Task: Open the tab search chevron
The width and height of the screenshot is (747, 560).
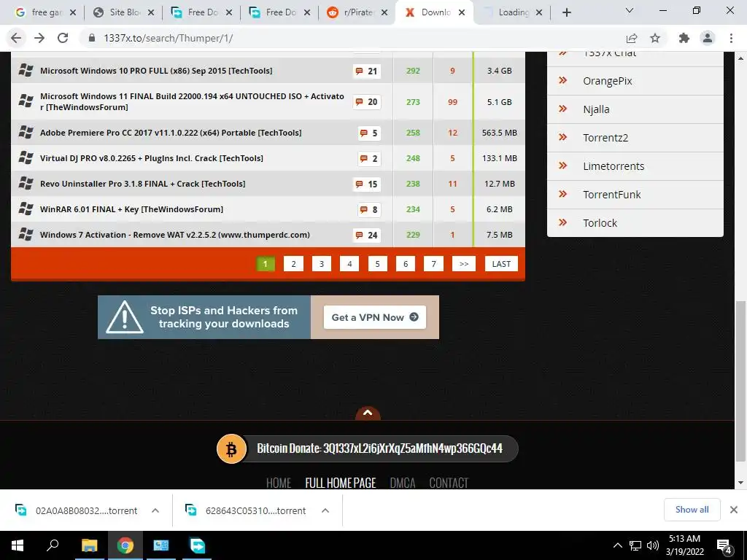Action: coord(630,10)
